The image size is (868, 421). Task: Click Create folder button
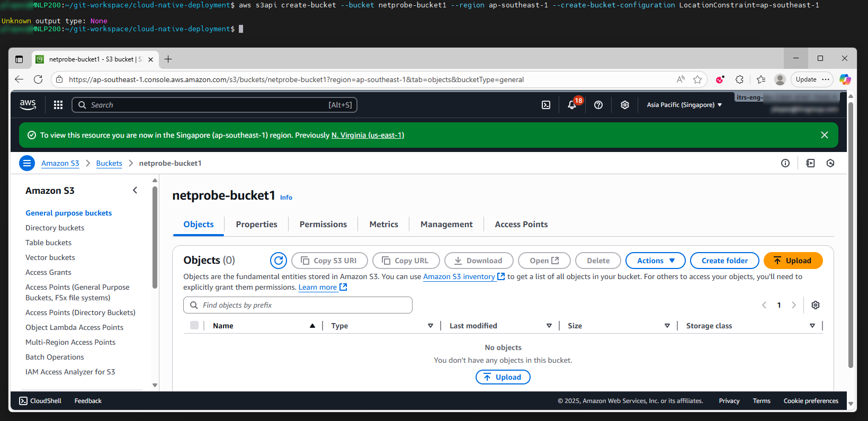tap(724, 261)
